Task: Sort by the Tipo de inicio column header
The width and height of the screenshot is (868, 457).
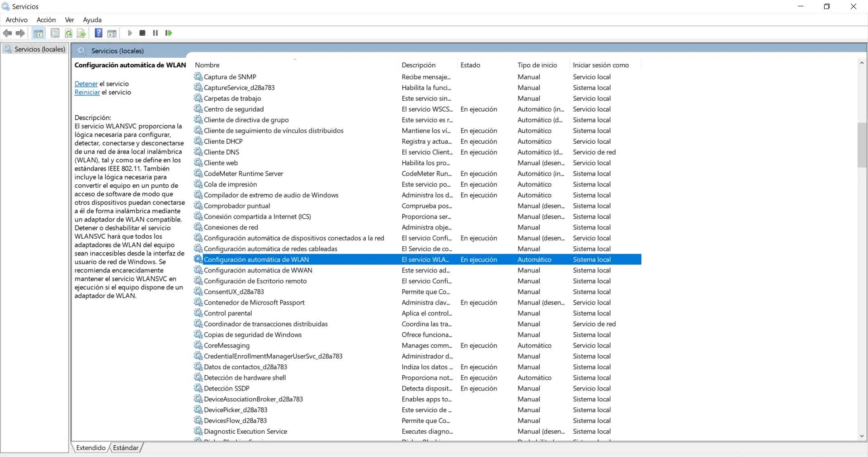Action: 542,65
